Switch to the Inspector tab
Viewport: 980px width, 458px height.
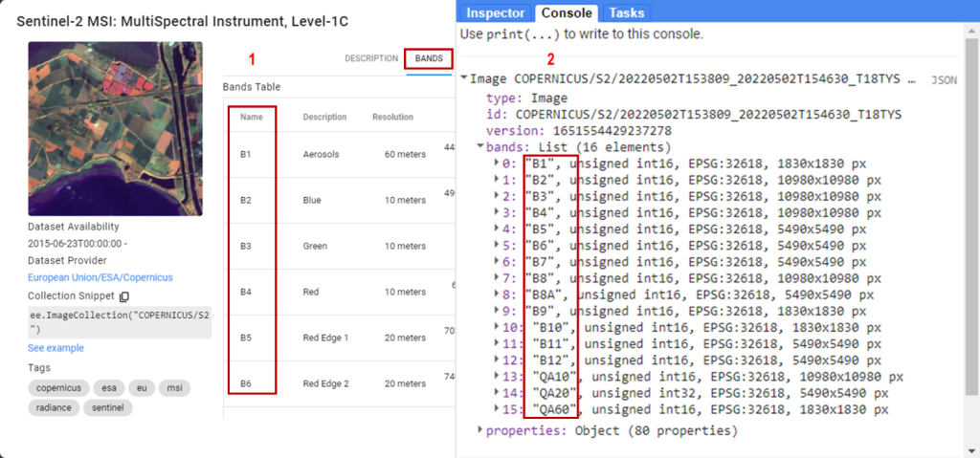[x=495, y=12]
